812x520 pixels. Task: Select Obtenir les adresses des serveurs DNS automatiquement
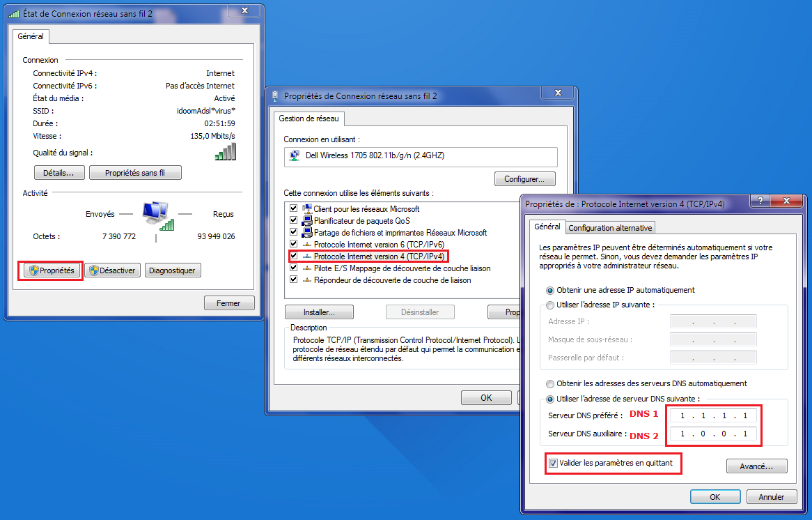click(551, 383)
